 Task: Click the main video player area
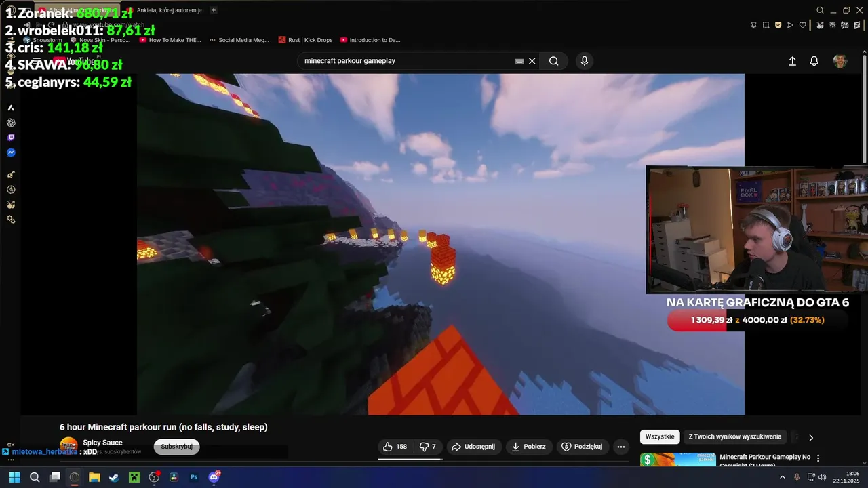(x=441, y=244)
